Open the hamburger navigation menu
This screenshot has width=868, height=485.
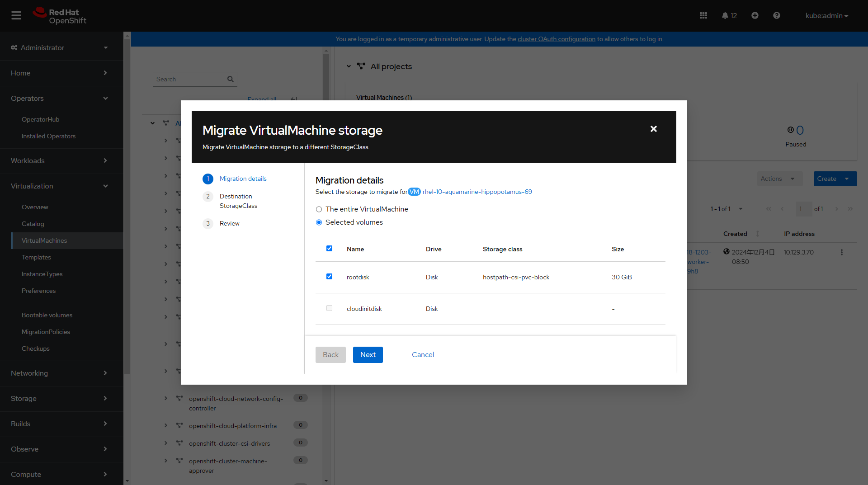tap(16, 15)
